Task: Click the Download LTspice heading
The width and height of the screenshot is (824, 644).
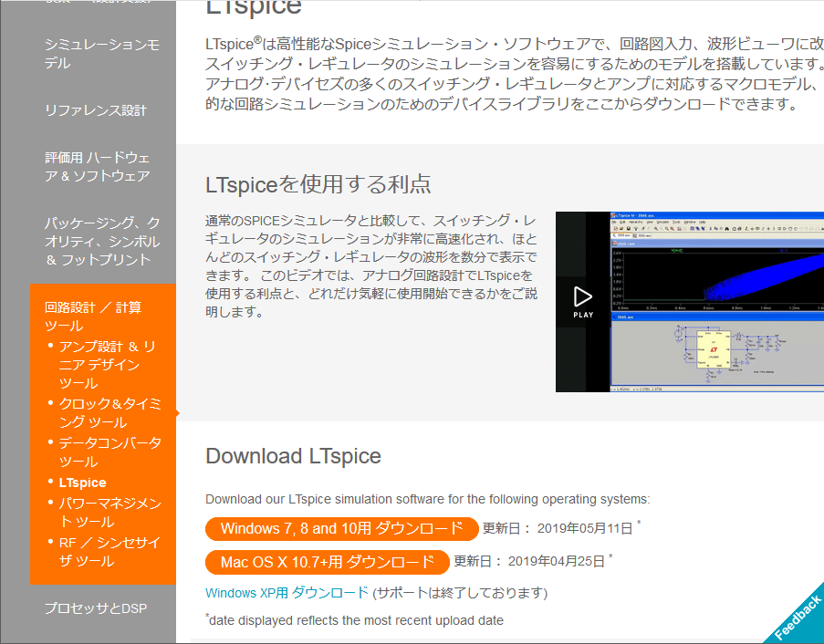Action: [x=293, y=456]
